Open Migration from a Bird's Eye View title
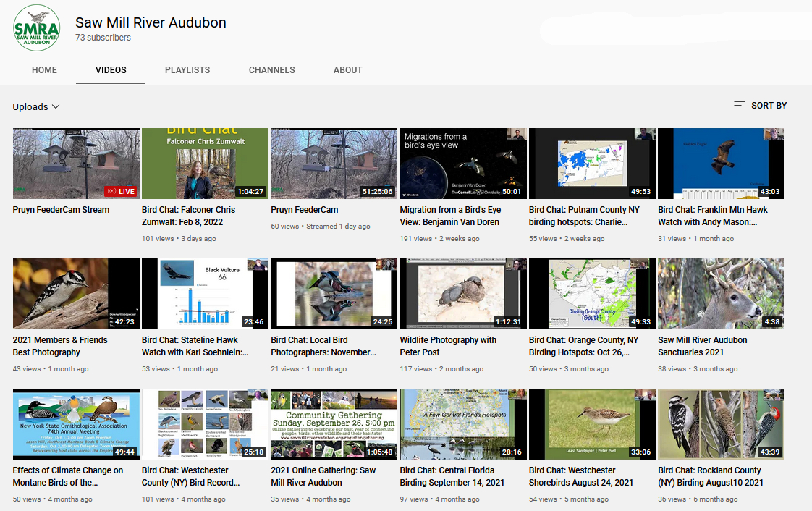 click(451, 216)
